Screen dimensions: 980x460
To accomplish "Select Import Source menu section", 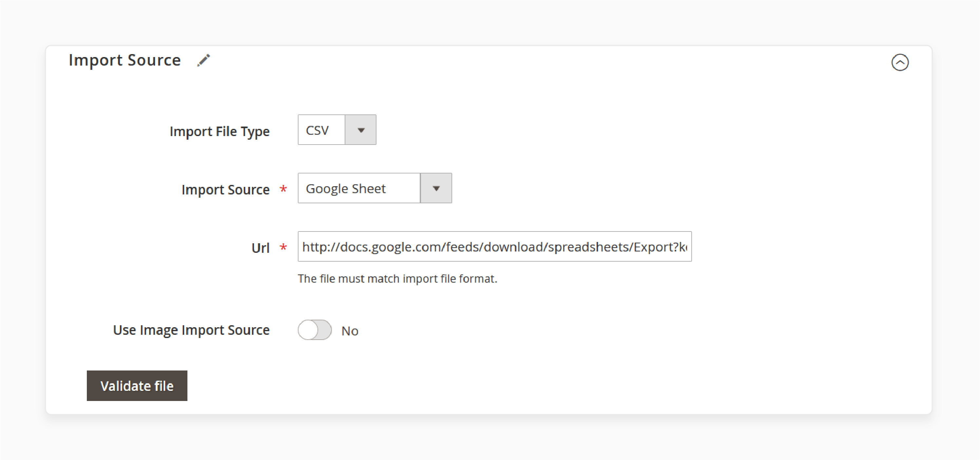I will coord(125,61).
